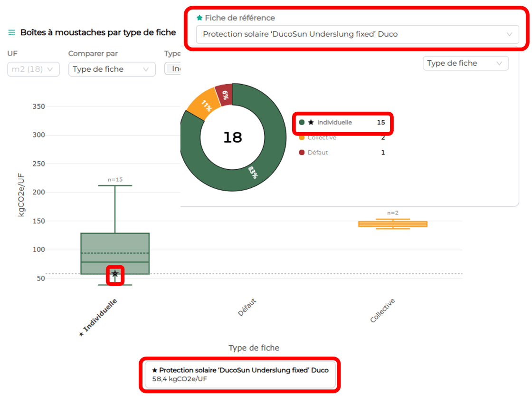Click the kgCO2e/UF y-axis title
Image resolution: width=532 pixels, height=397 pixels.
click(21, 195)
